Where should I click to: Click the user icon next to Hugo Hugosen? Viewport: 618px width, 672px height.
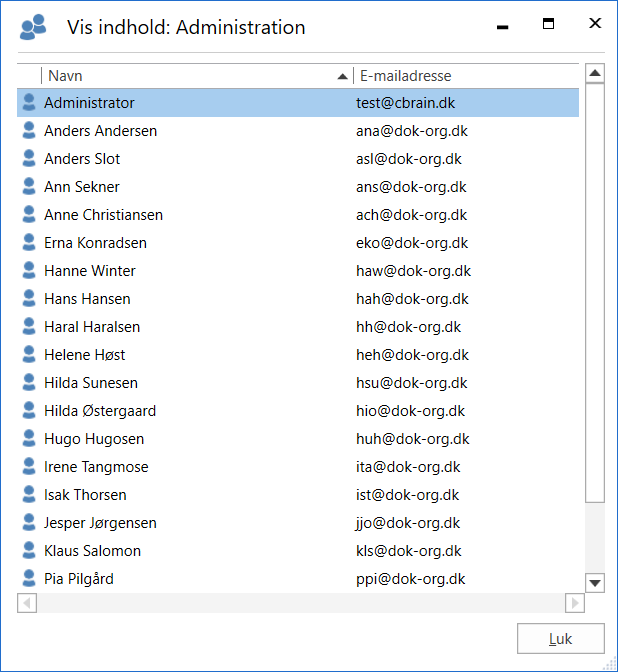29,439
